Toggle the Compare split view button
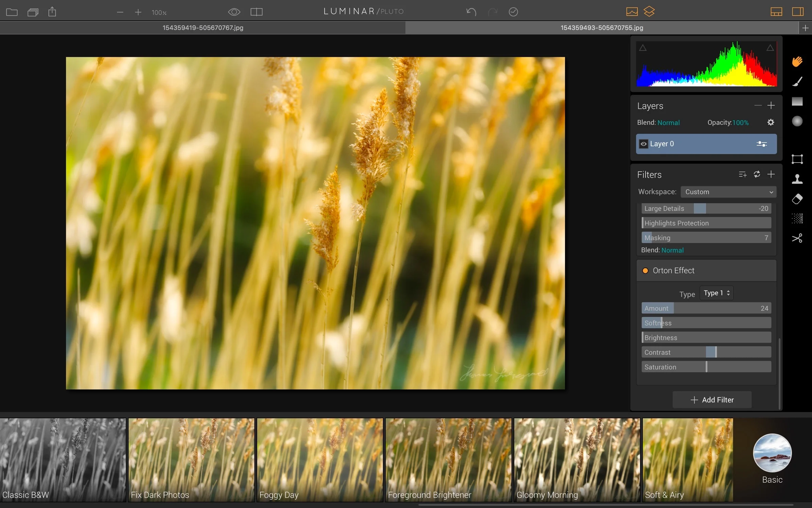Viewport: 812px width, 508px height. pyautogui.click(x=256, y=12)
